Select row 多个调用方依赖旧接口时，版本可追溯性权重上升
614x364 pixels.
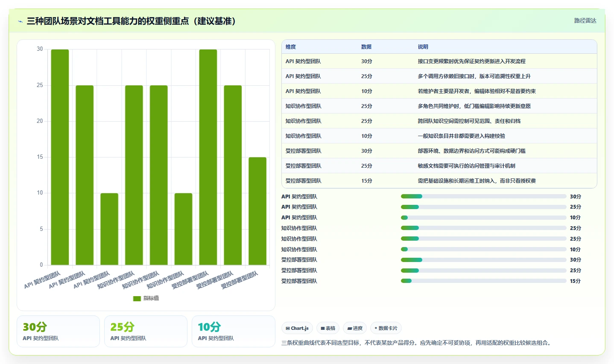click(439, 76)
